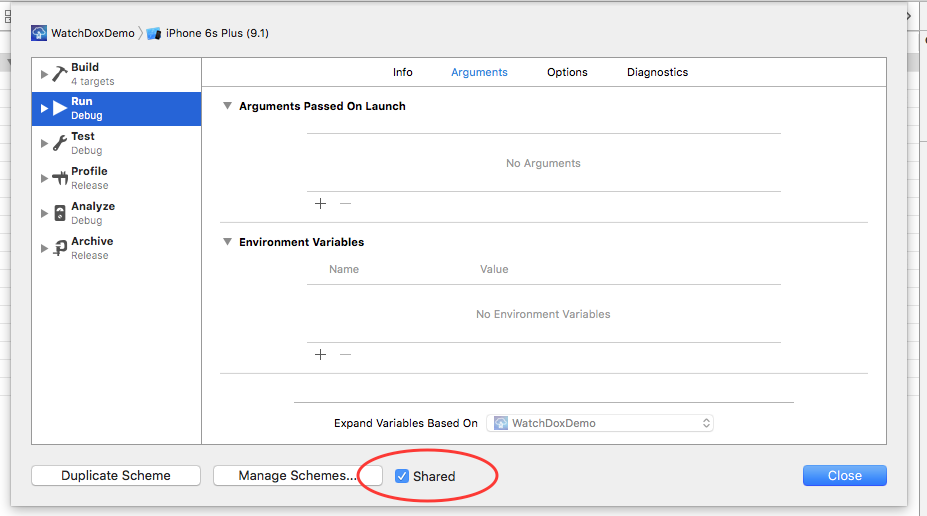Click the iPhone 6s Plus simulator icon
Image resolution: width=927 pixels, height=516 pixels.
154,33
